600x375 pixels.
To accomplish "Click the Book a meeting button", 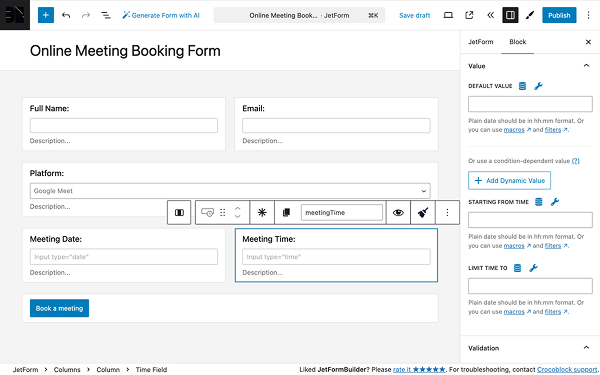I will click(x=59, y=308).
